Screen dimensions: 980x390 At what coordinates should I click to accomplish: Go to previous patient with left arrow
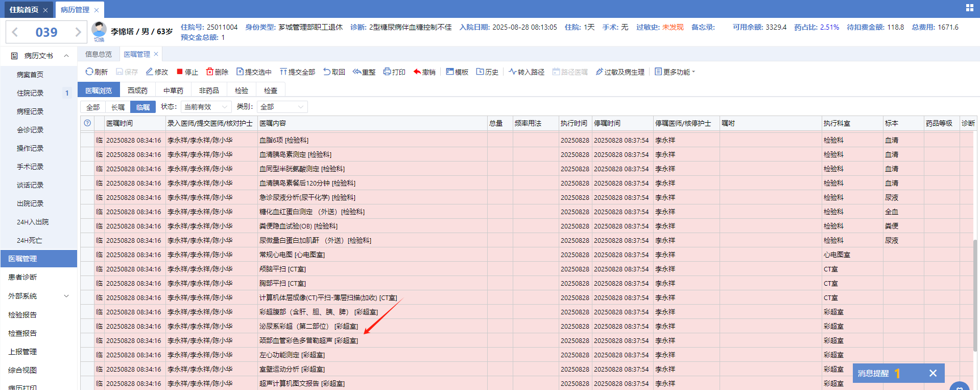point(15,32)
